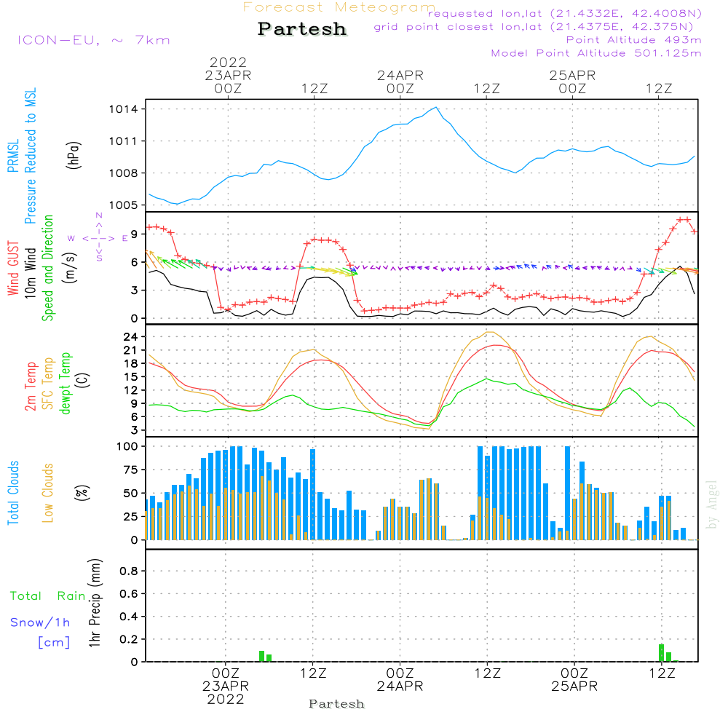Click the wind direction compass rose legend
Screen dimensions: 728x728
99,237
